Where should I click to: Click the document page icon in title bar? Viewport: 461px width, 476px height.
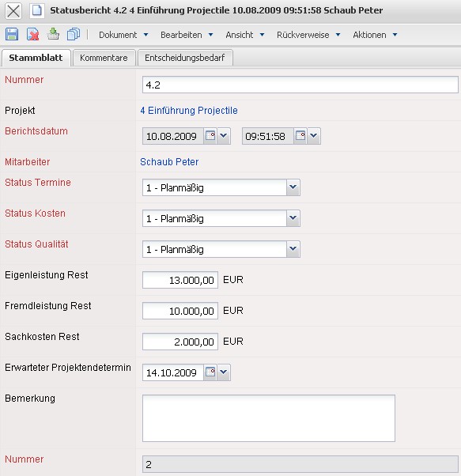(37, 10)
